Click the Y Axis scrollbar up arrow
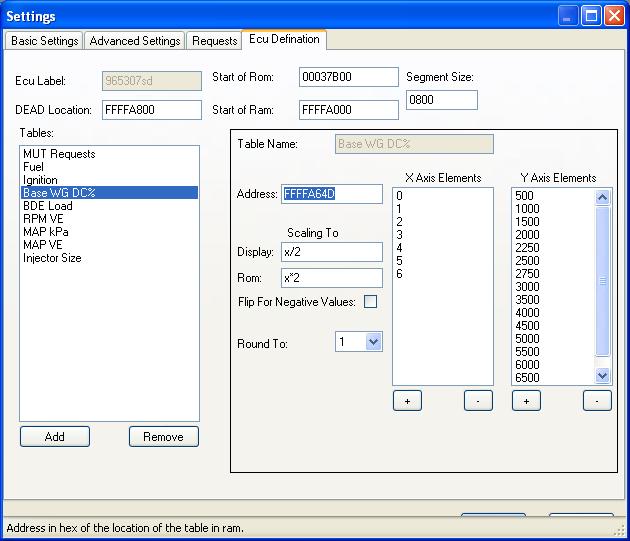630x541 pixels. point(602,197)
